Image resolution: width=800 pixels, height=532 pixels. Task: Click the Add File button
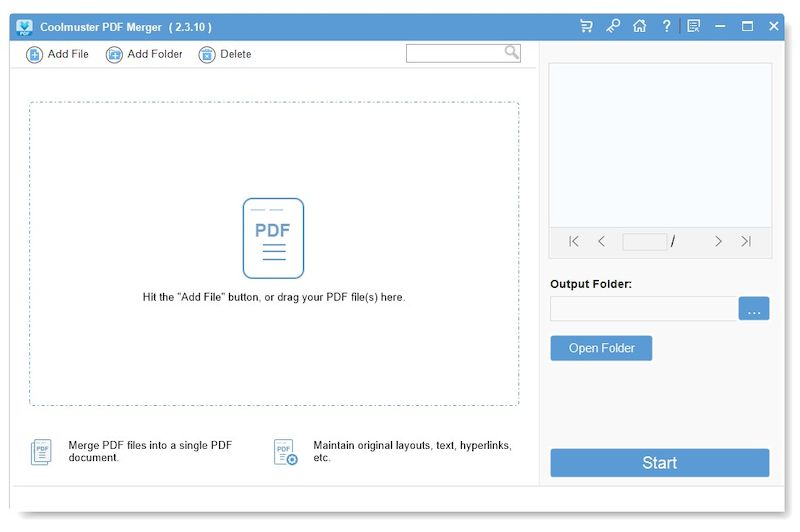coord(57,54)
